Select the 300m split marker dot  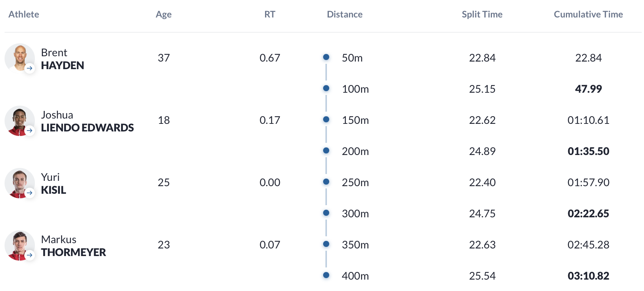pyautogui.click(x=326, y=213)
